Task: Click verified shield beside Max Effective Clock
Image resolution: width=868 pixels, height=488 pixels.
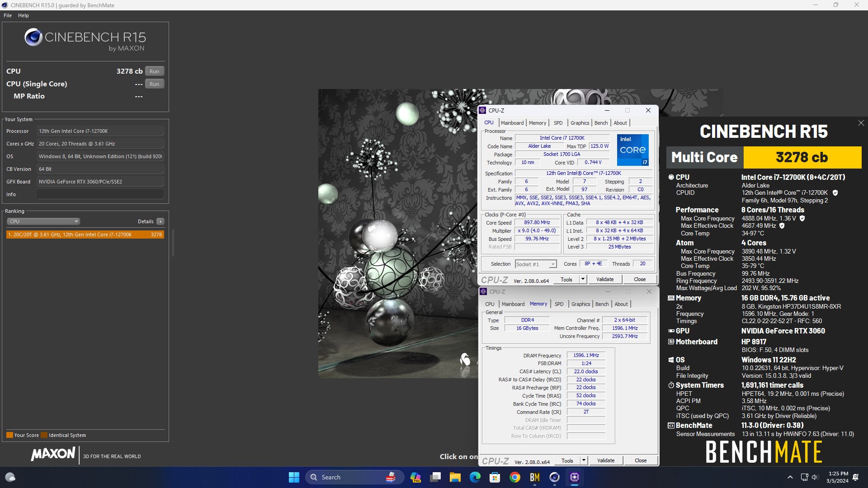Action: (x=782, y=226)
